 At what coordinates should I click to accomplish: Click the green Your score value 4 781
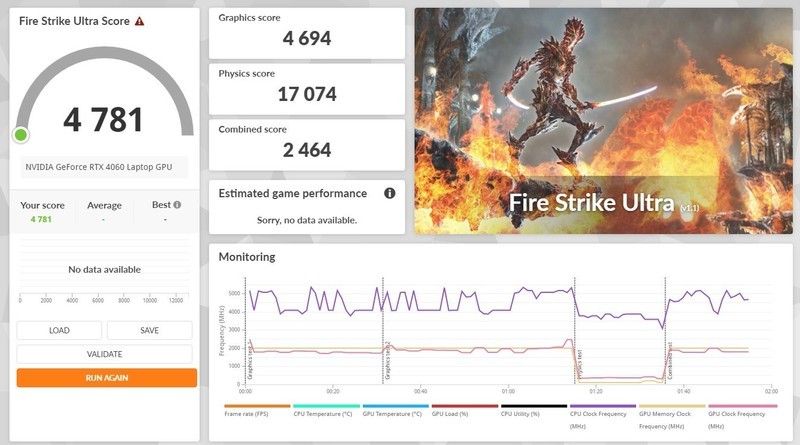[41, 219]
